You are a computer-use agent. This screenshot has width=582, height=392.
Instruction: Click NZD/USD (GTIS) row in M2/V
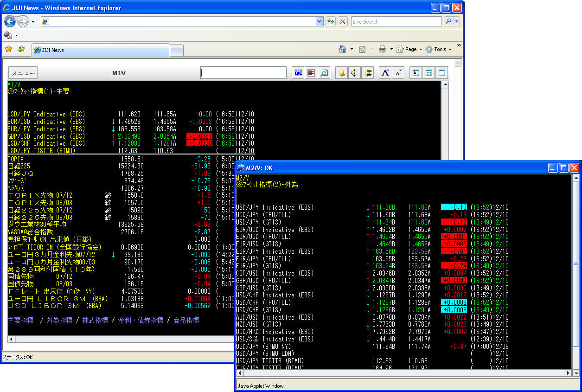point(259,324)
